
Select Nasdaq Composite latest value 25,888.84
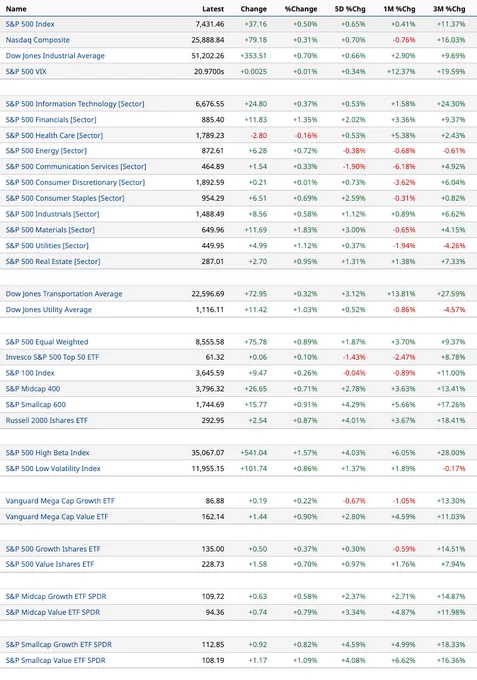208,40
